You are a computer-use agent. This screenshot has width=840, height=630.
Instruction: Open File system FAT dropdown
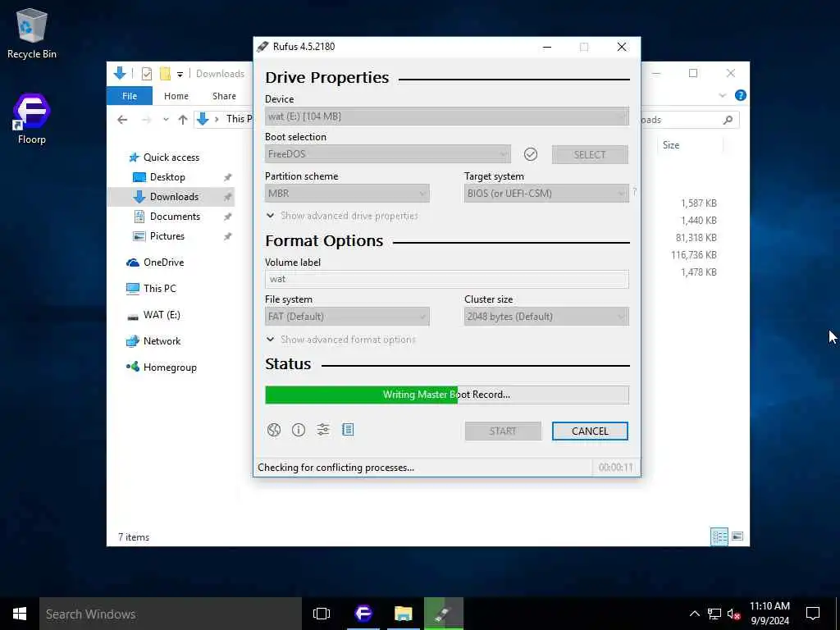(347, 317)
